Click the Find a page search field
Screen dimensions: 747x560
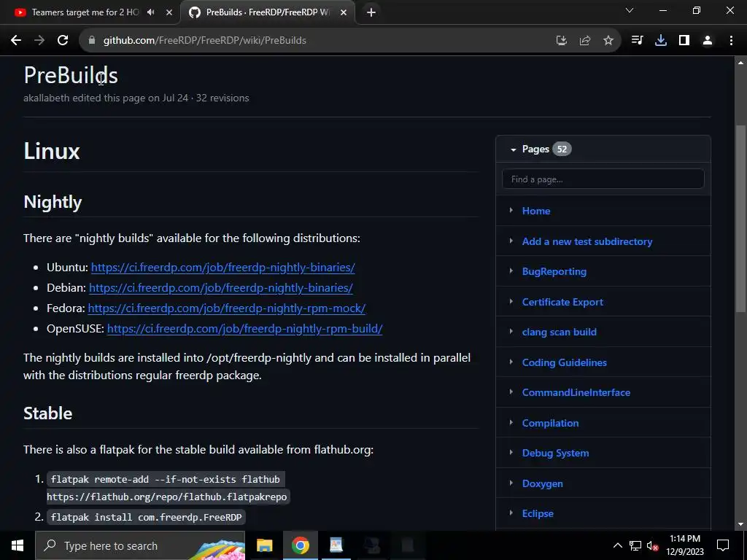click(x=603, y=179)
